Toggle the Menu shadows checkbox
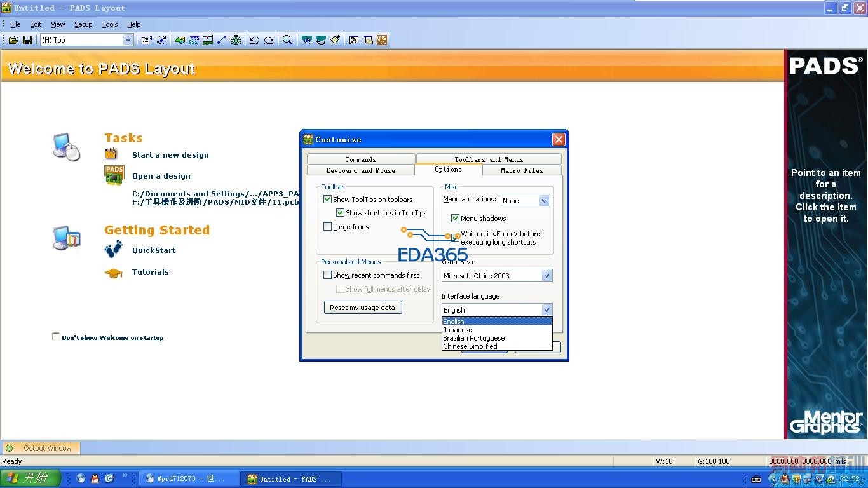Image resolution: width=868 pixels, height=488 pixels. click(x=456, y=219)
